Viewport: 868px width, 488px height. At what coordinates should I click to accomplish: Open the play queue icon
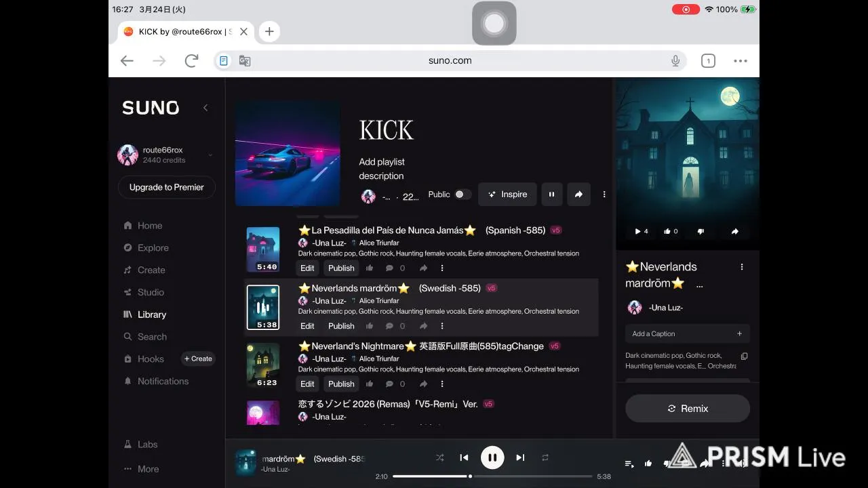629,464
